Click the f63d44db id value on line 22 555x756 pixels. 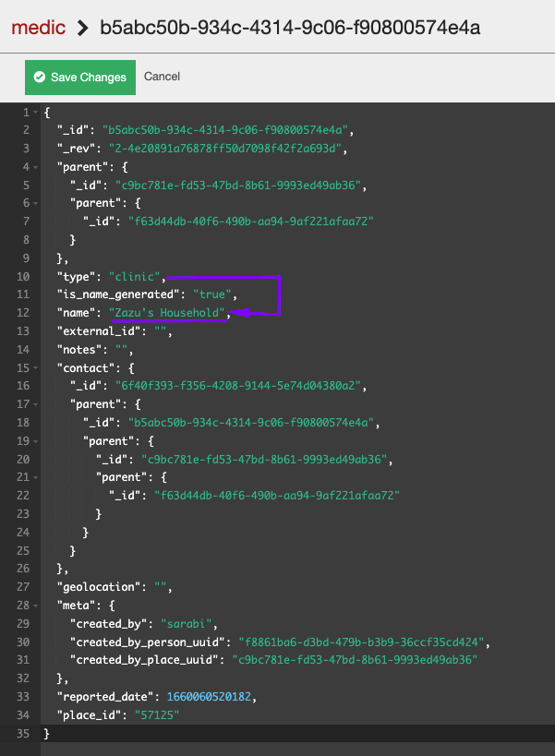(x=277, y=496)
